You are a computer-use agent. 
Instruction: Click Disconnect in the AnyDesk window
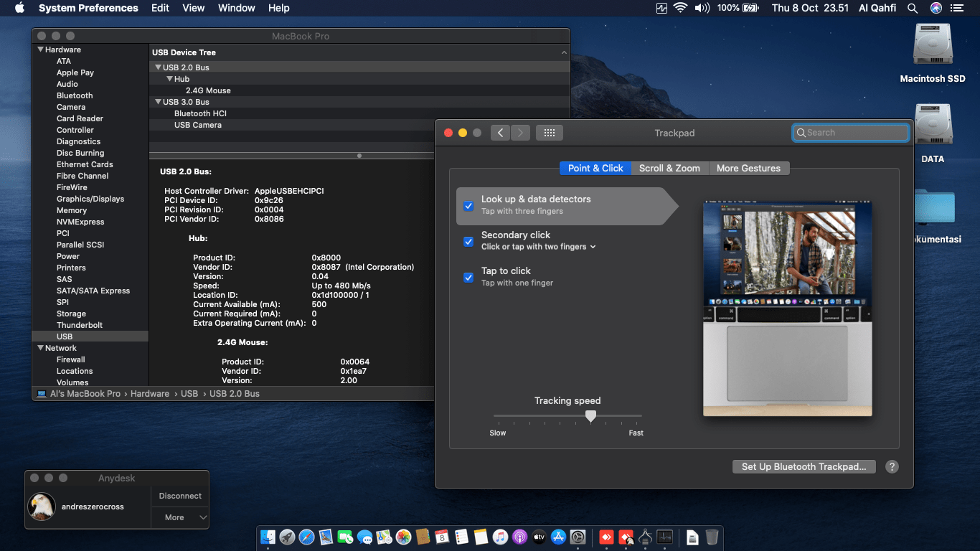coord(179,496)
